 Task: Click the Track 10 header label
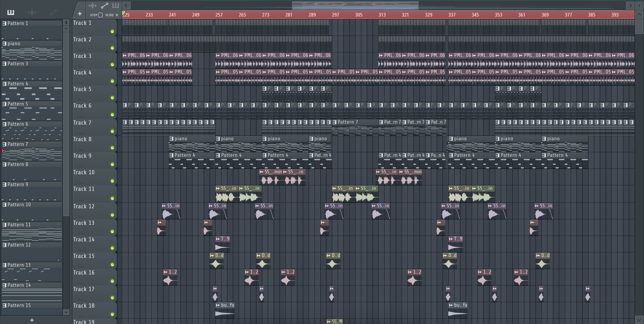point(84,172)
